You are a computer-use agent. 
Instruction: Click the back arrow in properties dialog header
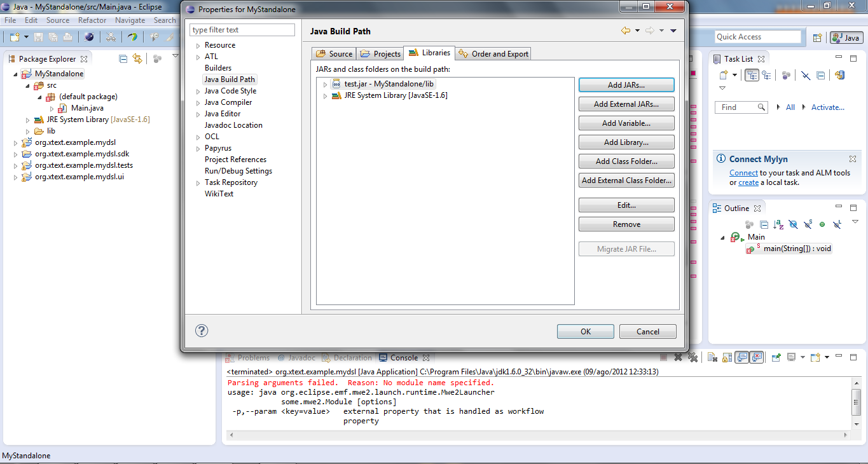click(626, 31)
